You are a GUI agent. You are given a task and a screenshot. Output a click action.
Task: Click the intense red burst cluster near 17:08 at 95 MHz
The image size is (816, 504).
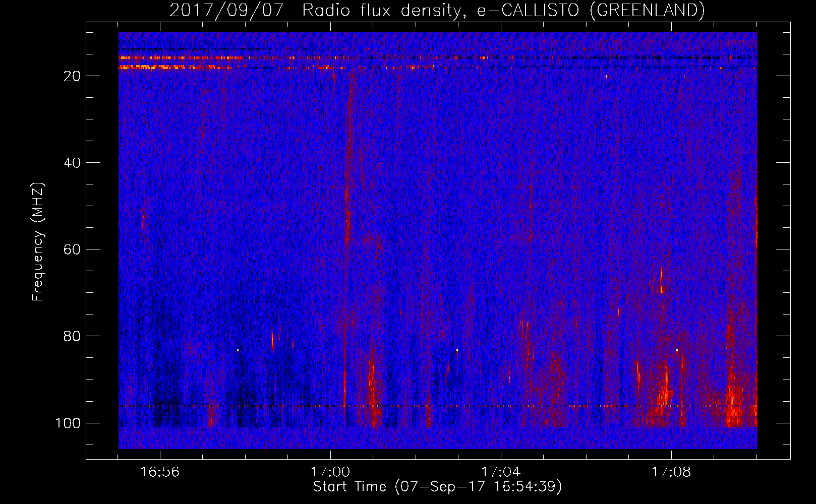pos(665,388)
